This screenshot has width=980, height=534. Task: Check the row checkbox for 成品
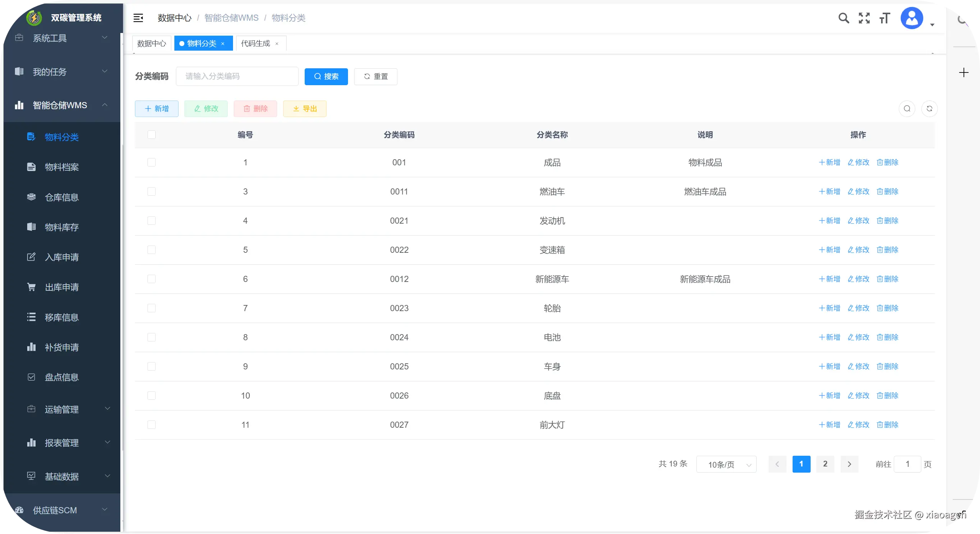(x=152, y=162)
